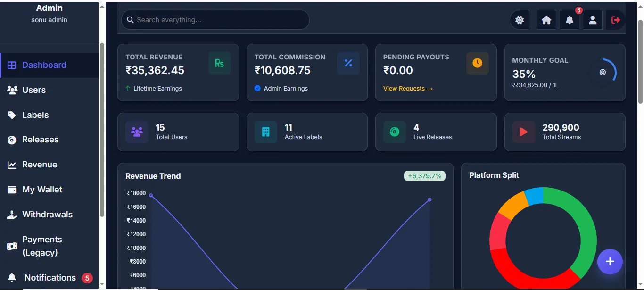Click the Releases disc icon in sidebar

[x=12, y=140]
